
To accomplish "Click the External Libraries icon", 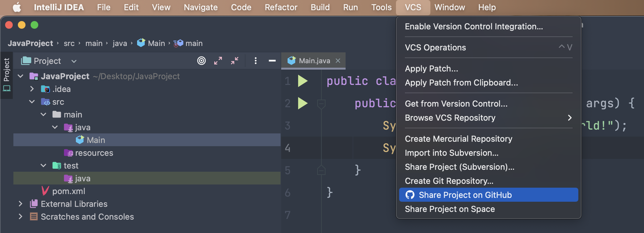I will [x=34, y=204].
